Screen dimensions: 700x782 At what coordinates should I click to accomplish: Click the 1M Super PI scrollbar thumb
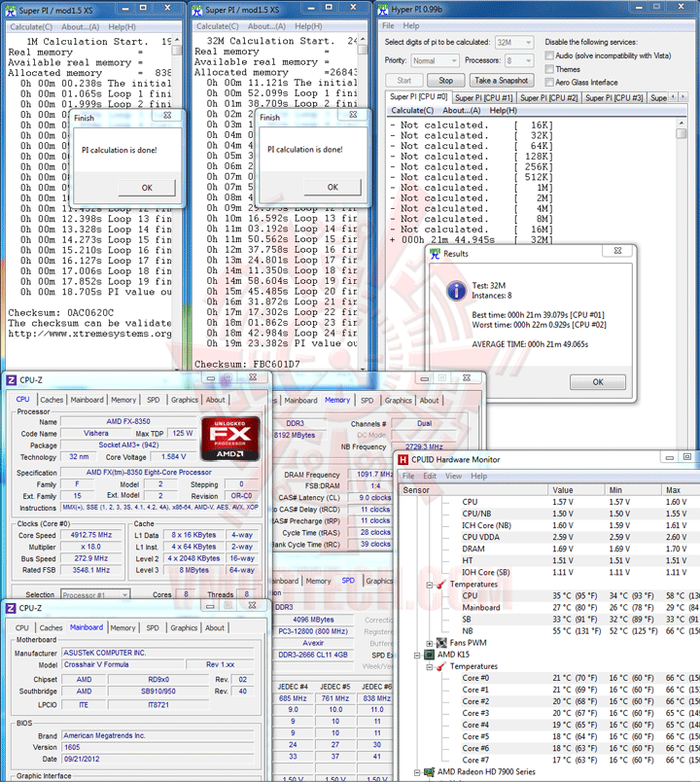pos(177,51)
